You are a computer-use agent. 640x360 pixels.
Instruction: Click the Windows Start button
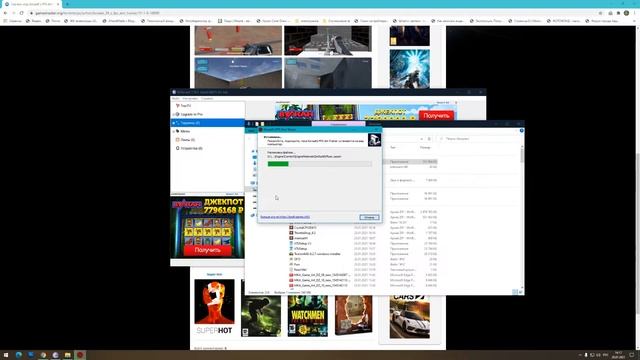pyautogui.click(x=6, y=355)
